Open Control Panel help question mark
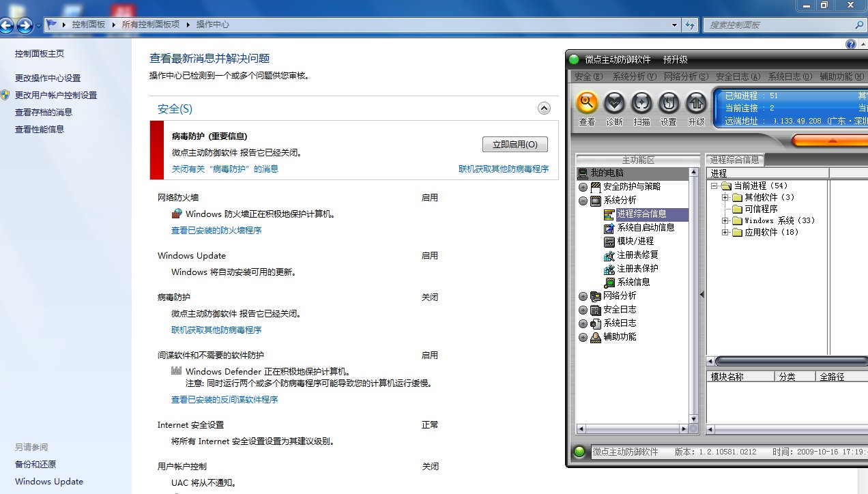 851,44
